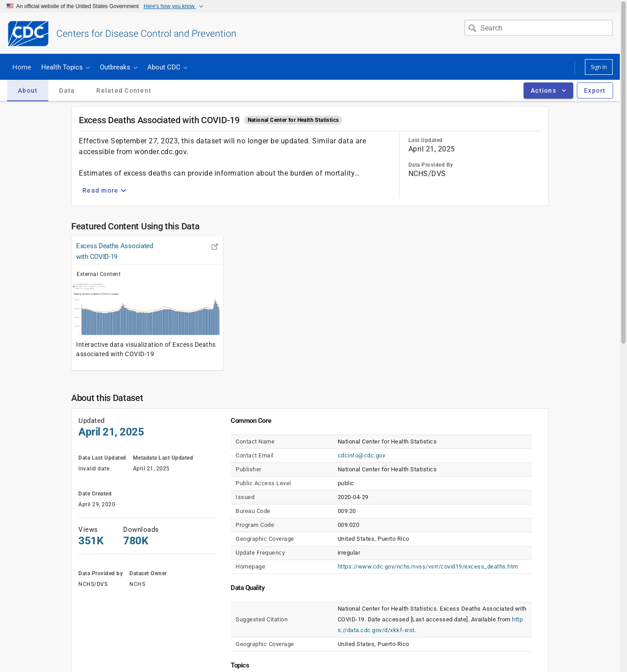
Task: Open the Health Topics dropdown menu
Action: (x=65, y=67)
